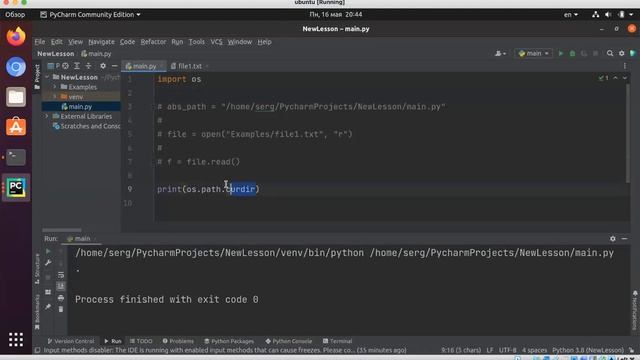Open the Run tool window button
The image size is (640, 360).
(113, 341)
